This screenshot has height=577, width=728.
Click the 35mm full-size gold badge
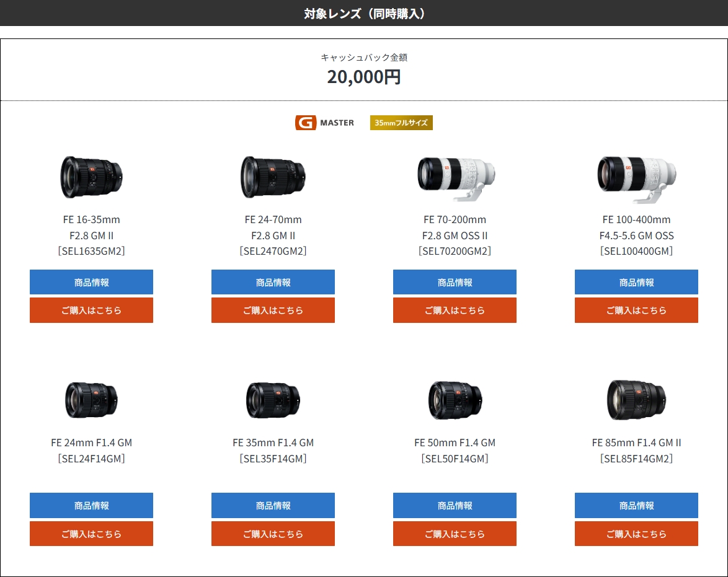pyautogui.click(x=401, y=123)
